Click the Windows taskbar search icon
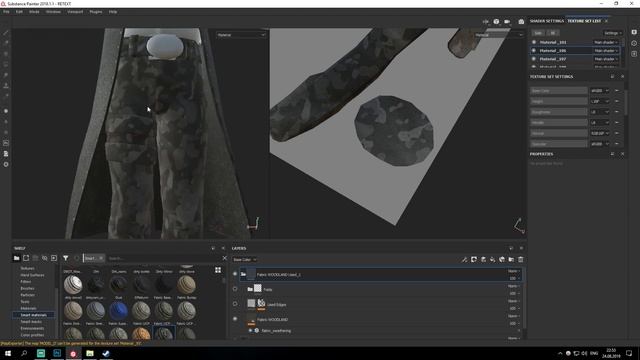Screen dimensions: 640x360 [24, 353]
